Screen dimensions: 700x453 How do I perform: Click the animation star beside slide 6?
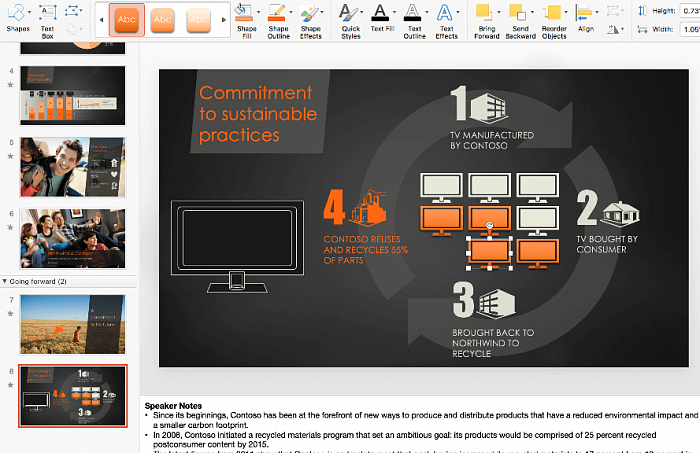10,228
